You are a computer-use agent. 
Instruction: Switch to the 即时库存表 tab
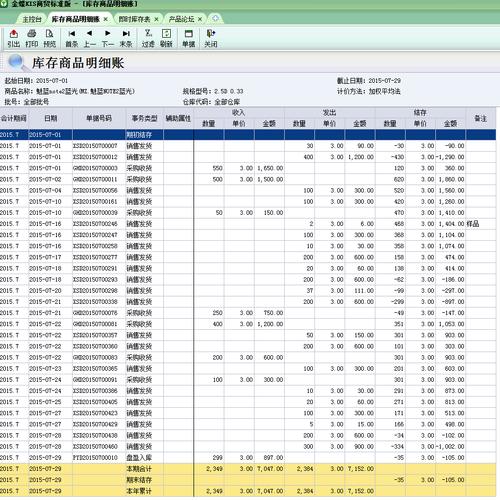135,19
